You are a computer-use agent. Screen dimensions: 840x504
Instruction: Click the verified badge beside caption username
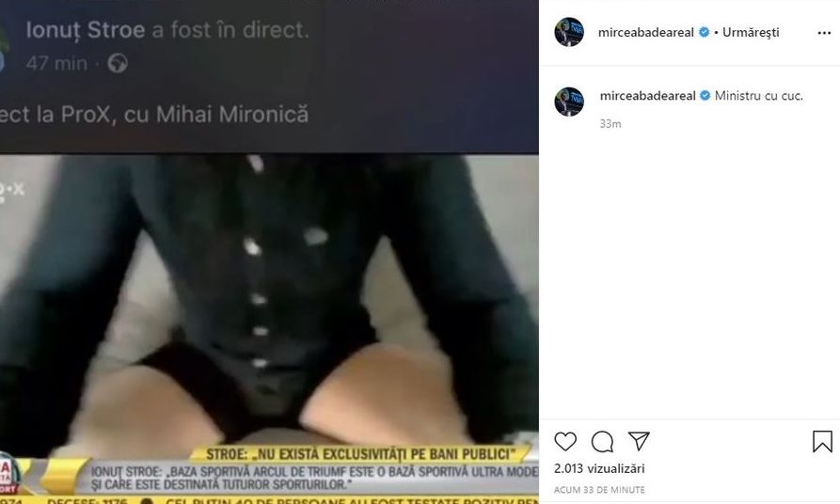(x=705, y=95)
